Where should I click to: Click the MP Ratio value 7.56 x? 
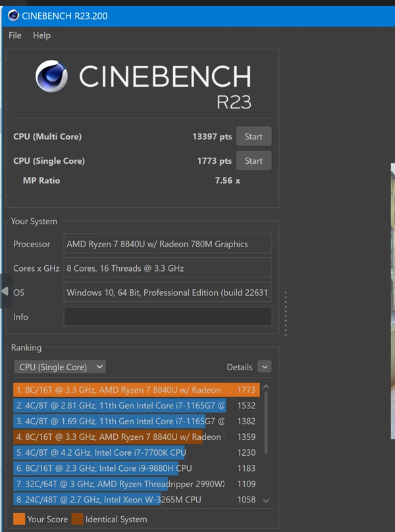(227, 180)
